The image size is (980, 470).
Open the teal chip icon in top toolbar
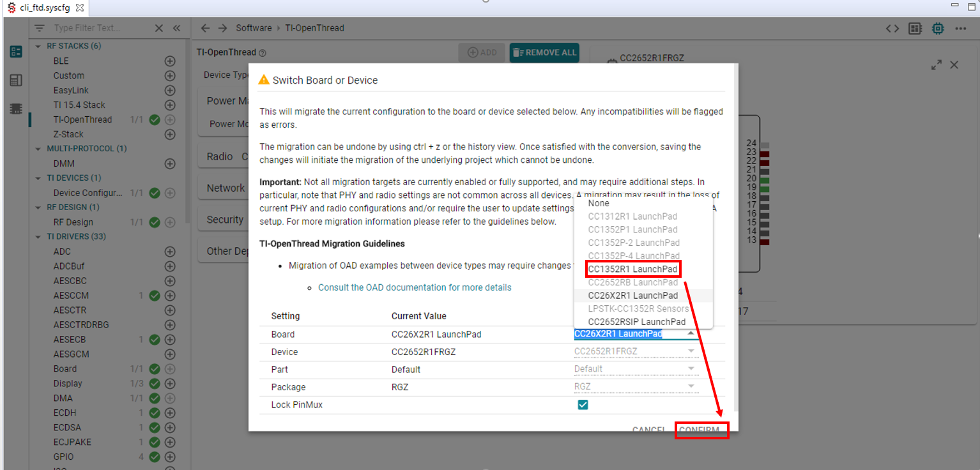point(938,28)
